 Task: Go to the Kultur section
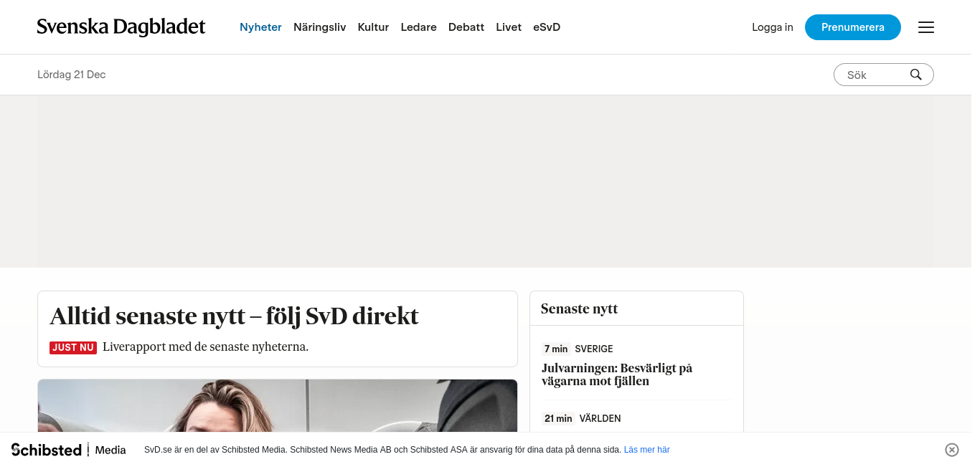click(x=373, y=27)
